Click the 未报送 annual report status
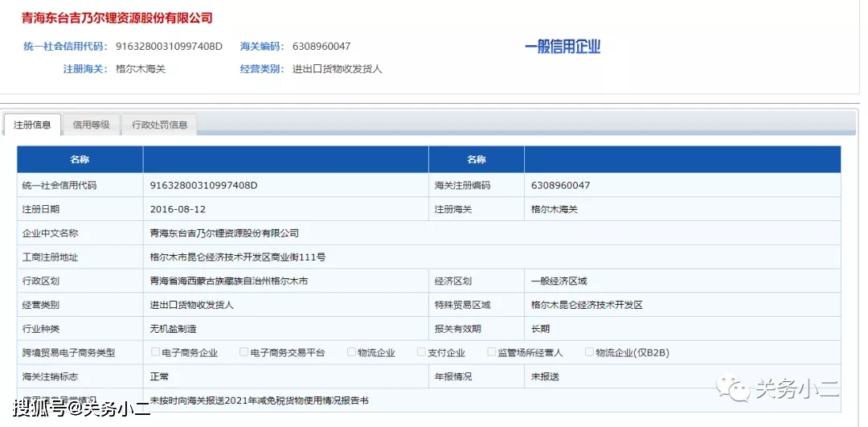This screenshot has width=868, height=427. tap(545, 376)
